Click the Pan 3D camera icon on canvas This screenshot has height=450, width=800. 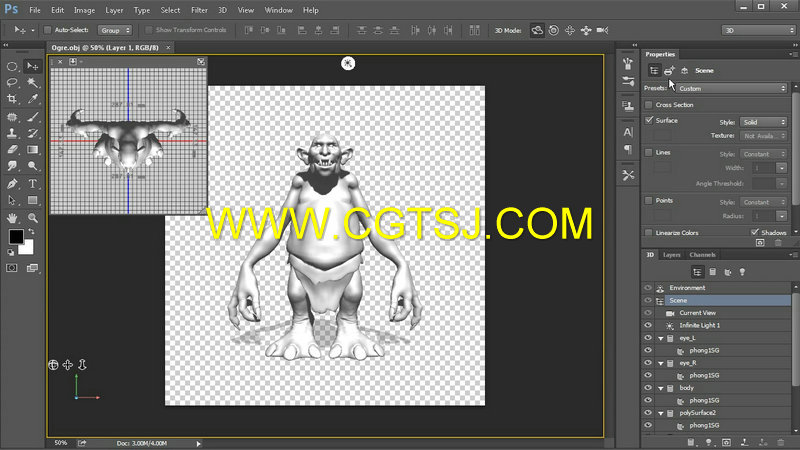[x=67, y=365]
